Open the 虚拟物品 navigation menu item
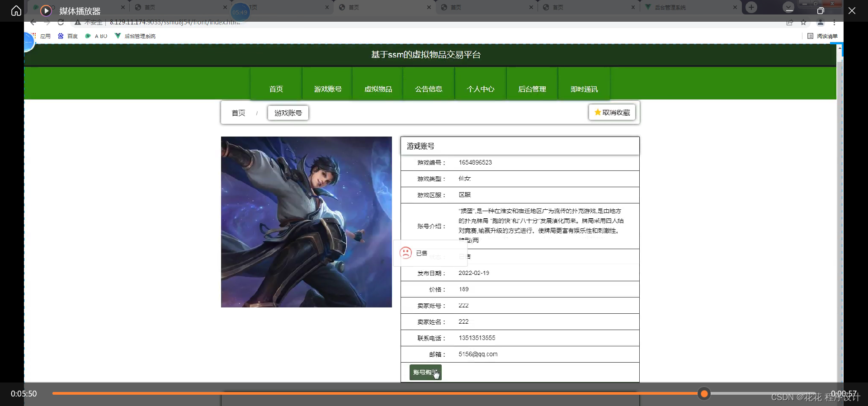The height and width of the screenshot is (406, 868). pyautogui.click(x=378, y=83)
